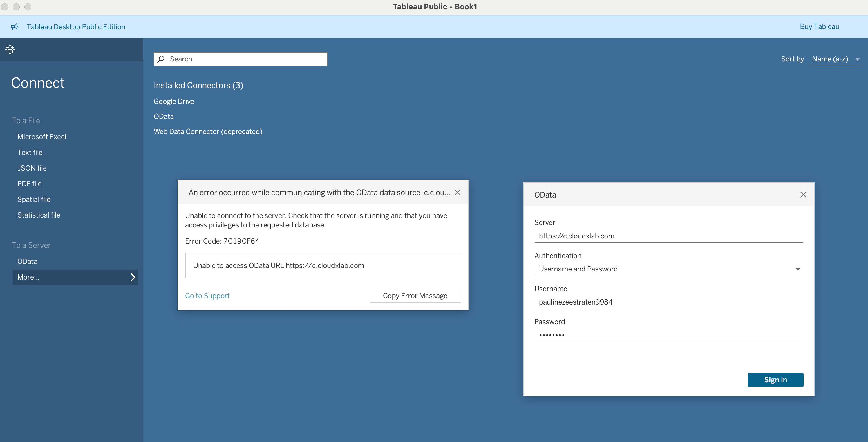Click the search magnifier icon
The image size is (868, 442).
pos(161,59)
